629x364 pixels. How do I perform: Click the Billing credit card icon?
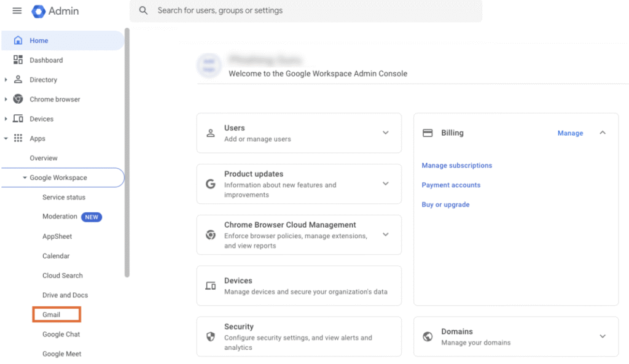[x=428, y=133]
